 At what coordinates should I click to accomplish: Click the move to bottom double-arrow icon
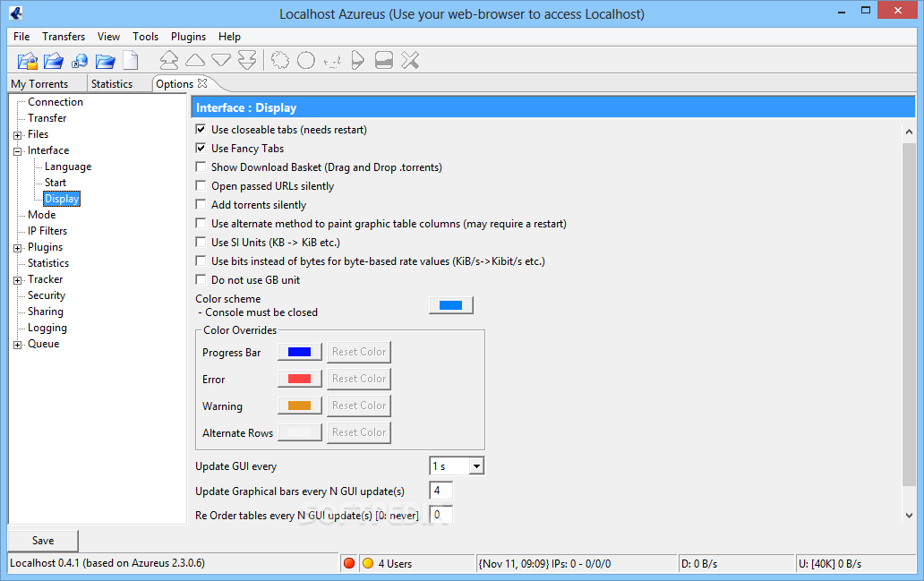pyautogui.click(x=247, y=60)
